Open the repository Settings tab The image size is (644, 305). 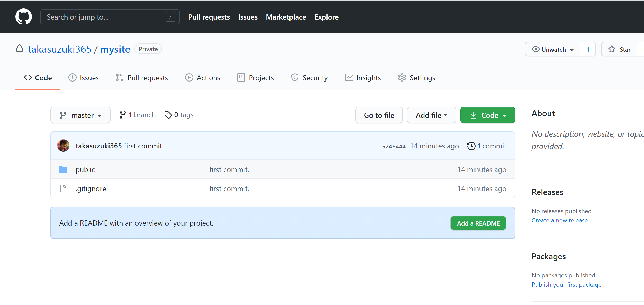point(416,78)
